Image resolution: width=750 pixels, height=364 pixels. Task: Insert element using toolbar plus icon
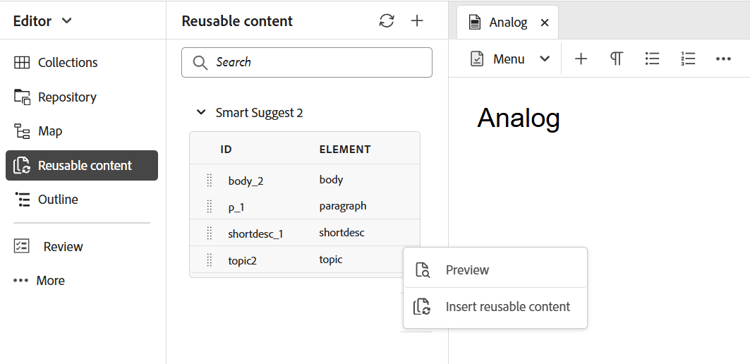[x=581, y=59]
